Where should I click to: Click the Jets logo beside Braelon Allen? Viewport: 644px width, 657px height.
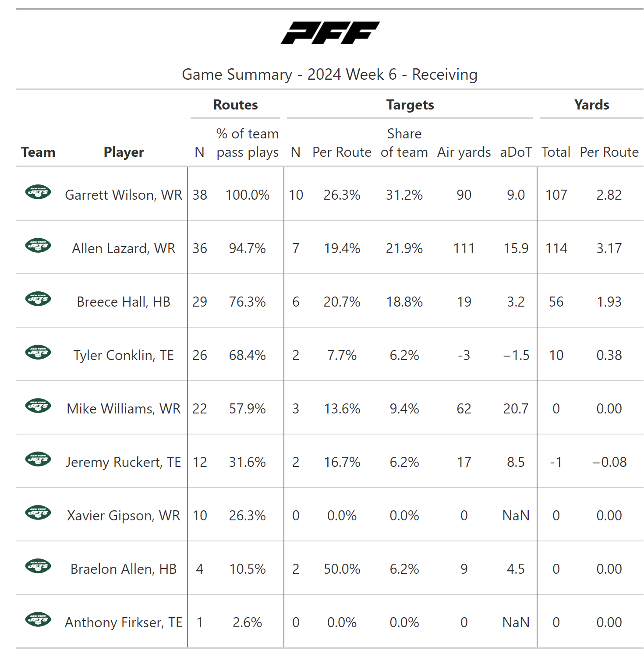(38, 566)
